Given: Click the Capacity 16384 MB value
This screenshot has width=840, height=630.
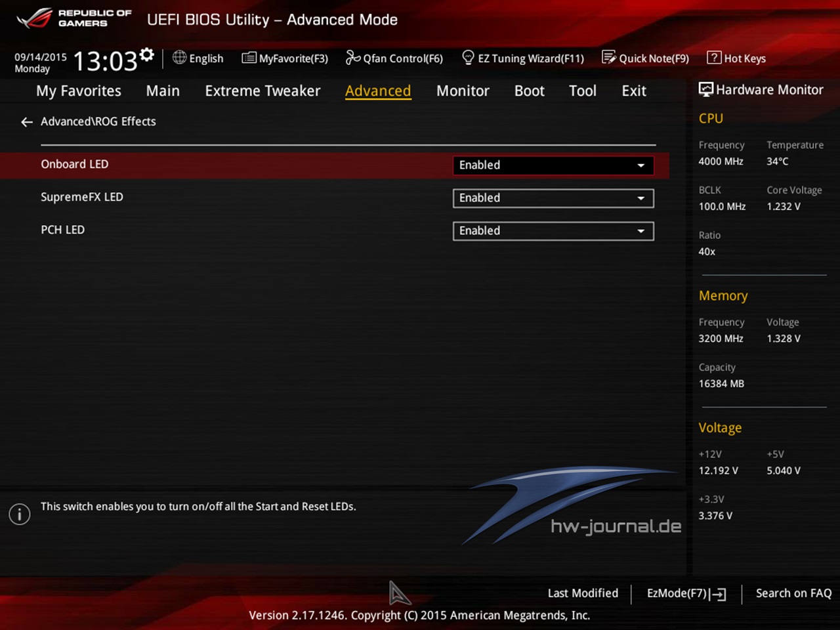Looking at the screenshot, I should point(721,384).
